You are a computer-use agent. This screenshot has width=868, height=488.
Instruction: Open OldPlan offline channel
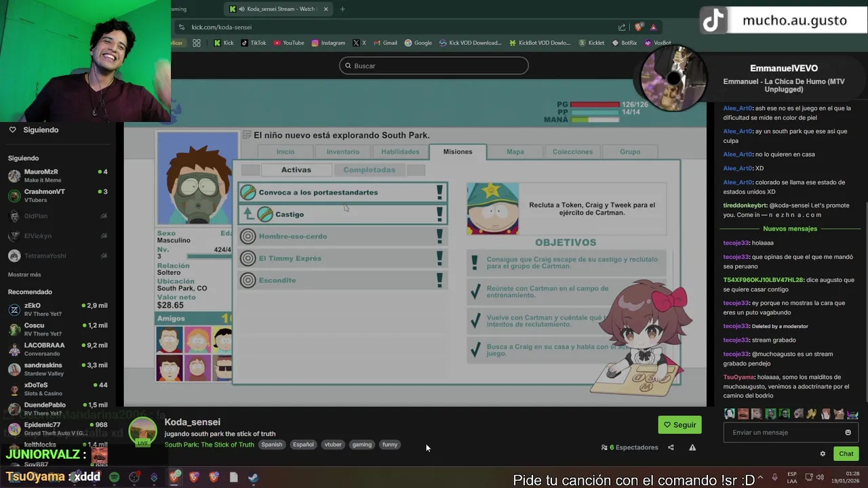click(58, 216)
